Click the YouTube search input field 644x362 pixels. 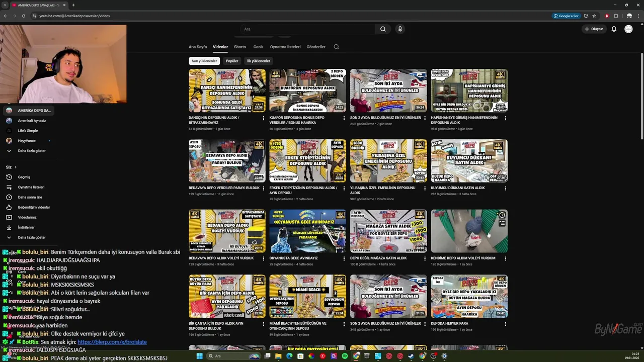click(307, 29)
